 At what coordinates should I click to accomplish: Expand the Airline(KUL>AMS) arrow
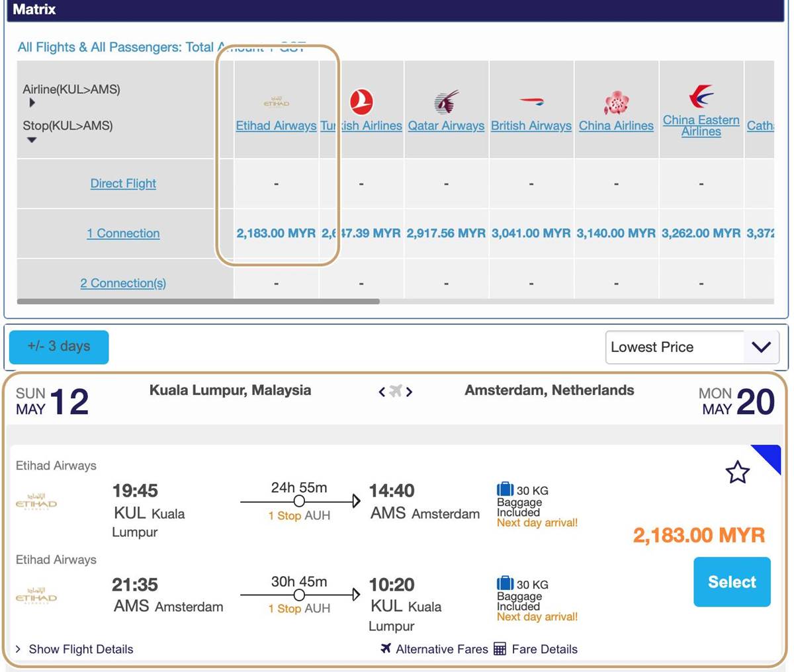[x=32, y=103]
